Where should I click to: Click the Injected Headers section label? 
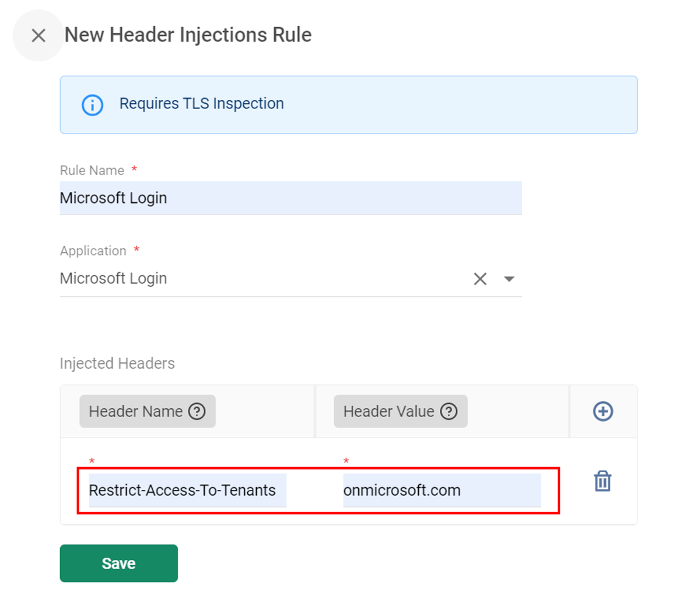click(x=117, y=363)
